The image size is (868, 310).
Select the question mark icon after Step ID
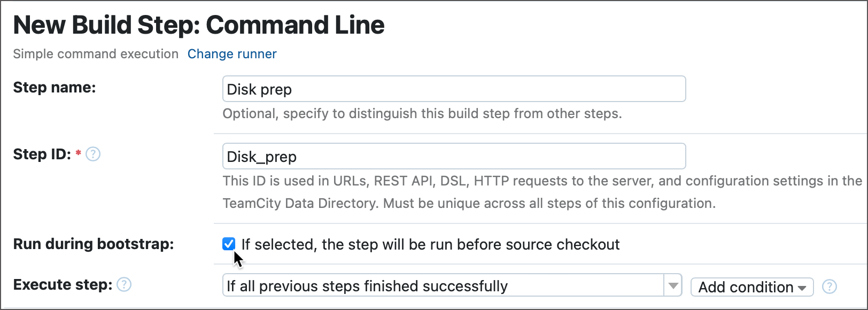coord(92,154)
